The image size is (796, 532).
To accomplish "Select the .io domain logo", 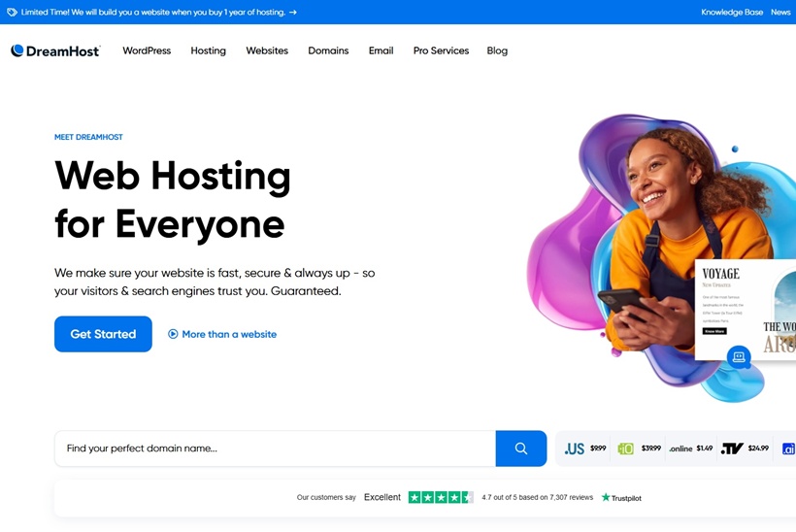I will (625, 449).
